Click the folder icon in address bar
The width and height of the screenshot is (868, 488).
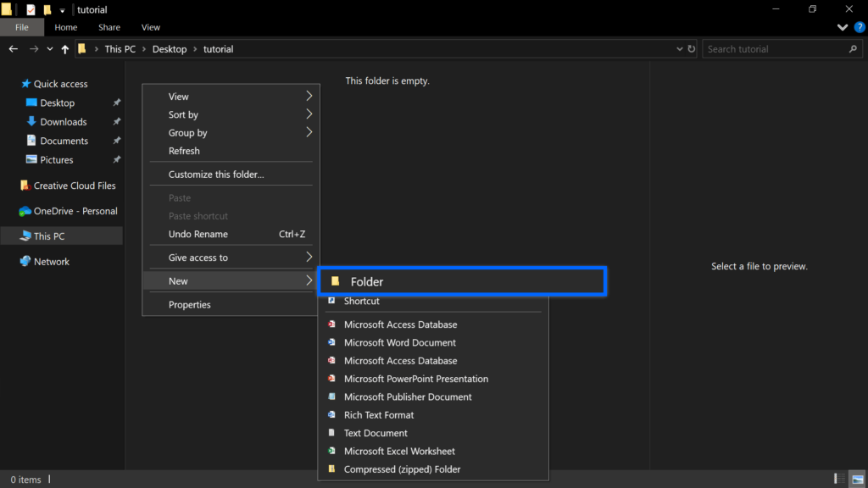tap(82, 48)
